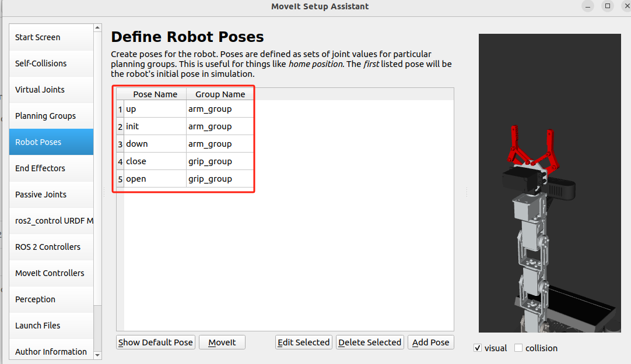
Task: Select the 'init' pose name cell
Action: (x=155, y=126)
